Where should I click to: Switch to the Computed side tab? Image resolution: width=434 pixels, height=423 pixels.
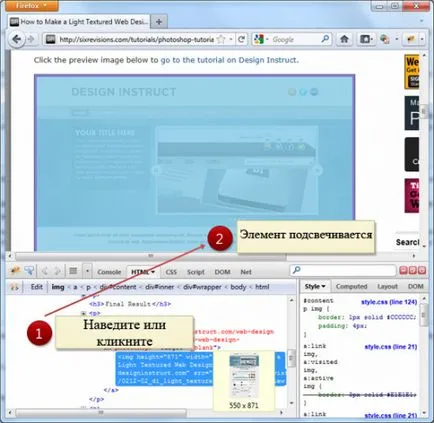(x=351, y=286)
